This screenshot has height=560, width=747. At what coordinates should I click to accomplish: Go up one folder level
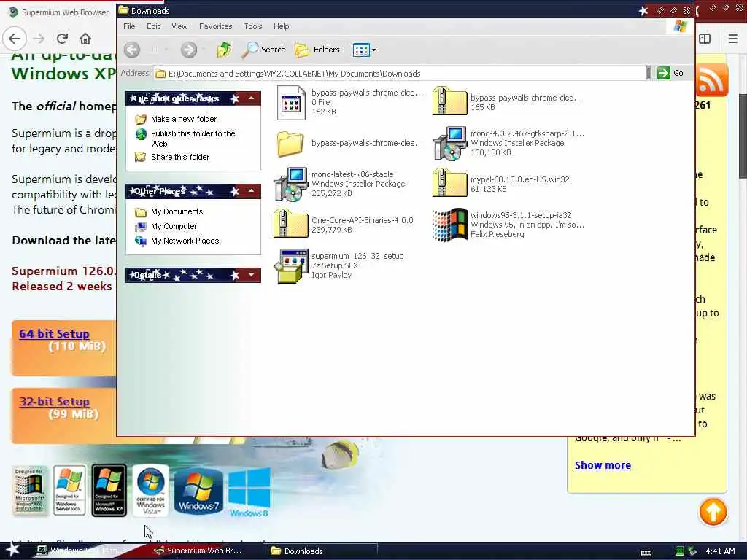pos(224,50)
